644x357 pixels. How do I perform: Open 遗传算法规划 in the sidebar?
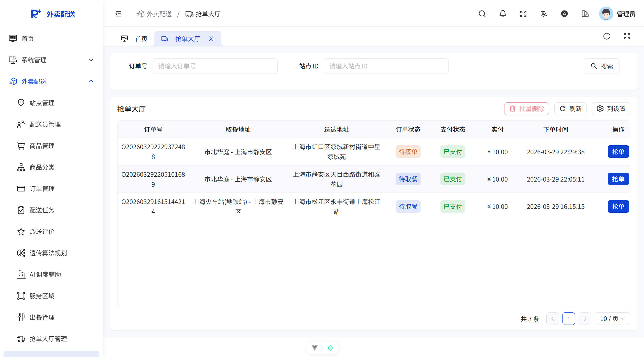point(48,253)
